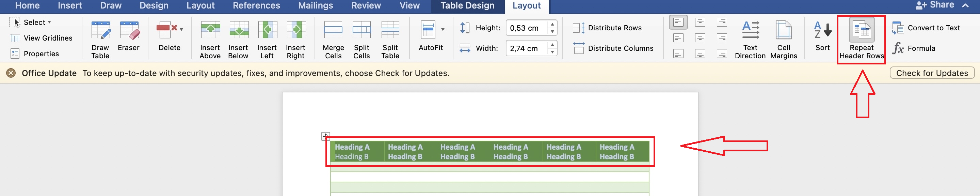Align cell text bottom center
Screen dimensions: 980x196
[700, 54]
